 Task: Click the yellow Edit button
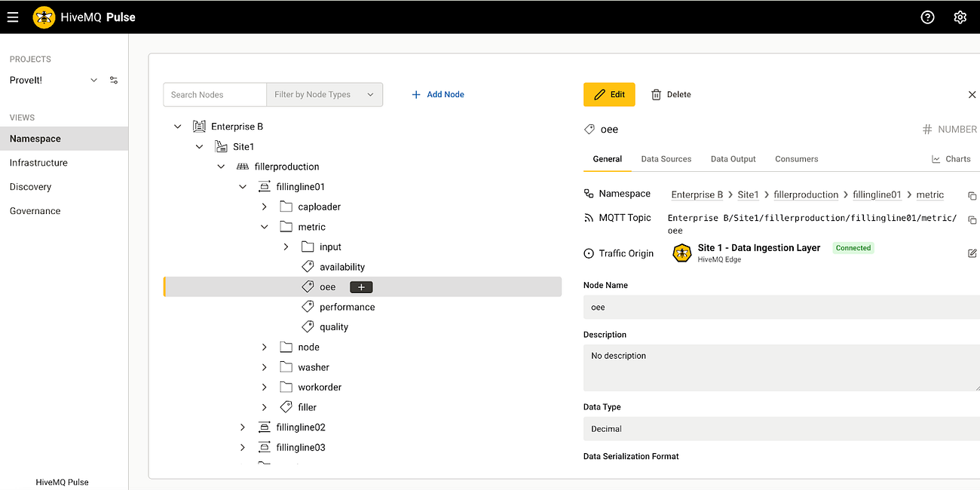[609, 94]
